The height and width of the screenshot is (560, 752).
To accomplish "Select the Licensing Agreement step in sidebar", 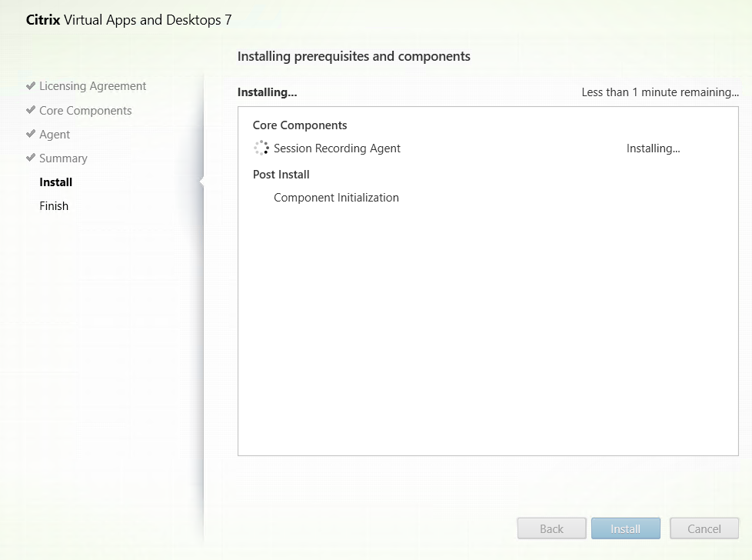I will (x=92, y=86).
